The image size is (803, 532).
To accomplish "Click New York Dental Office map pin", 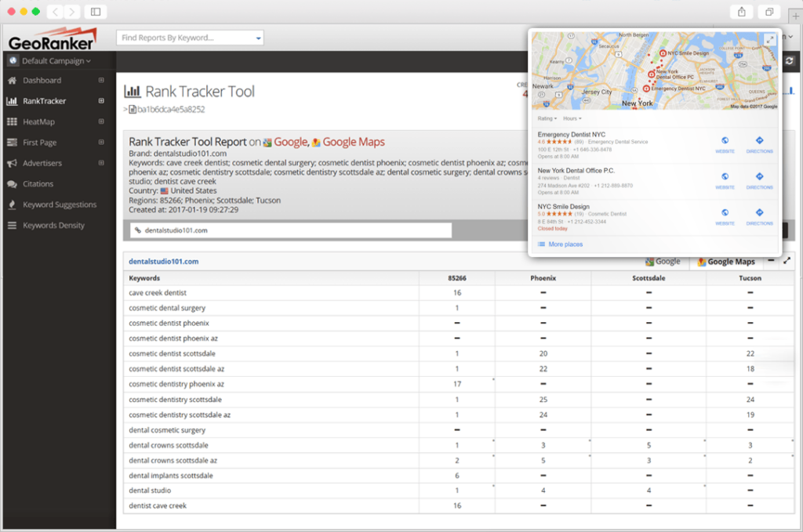I will tap(652, 74).
